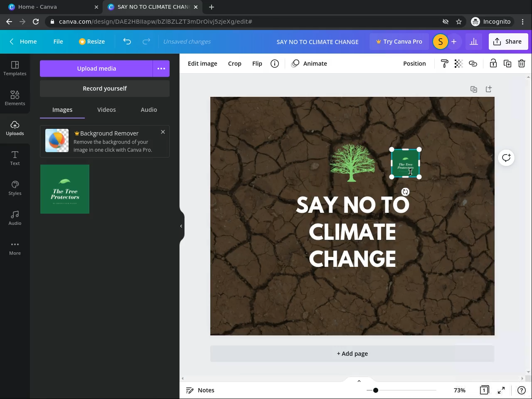
Task: Click the Undo arrow
Action: click(127, 42)
